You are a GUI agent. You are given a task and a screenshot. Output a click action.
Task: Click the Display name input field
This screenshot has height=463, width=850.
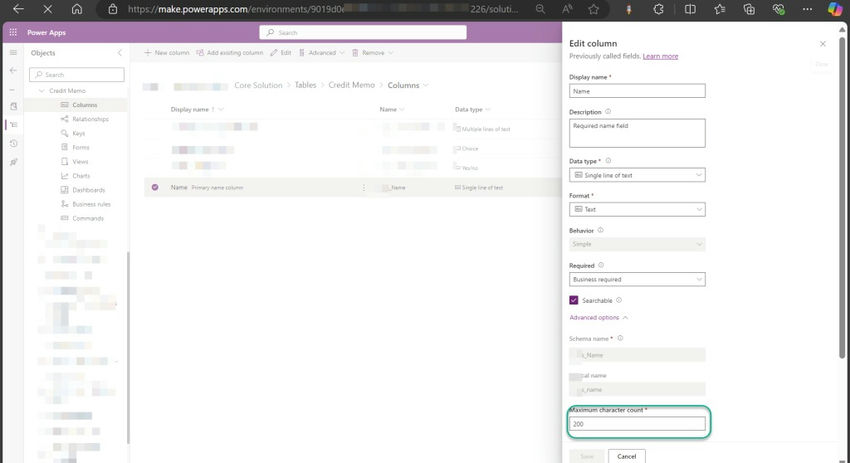pyautogui.click(x=637, y=91)
